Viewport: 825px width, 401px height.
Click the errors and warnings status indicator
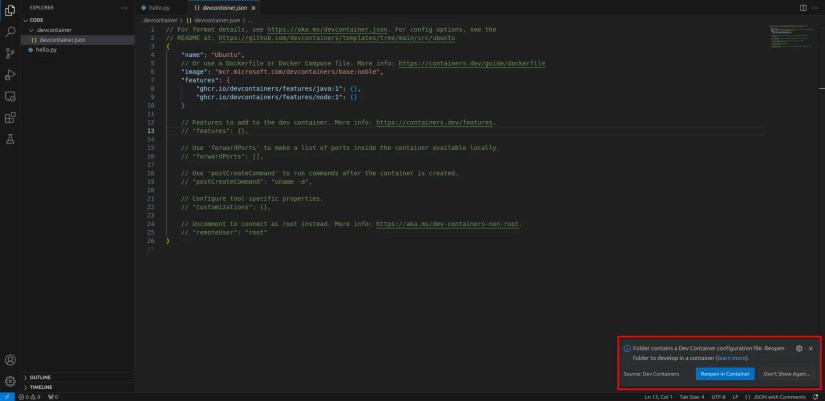click(29, 397)
